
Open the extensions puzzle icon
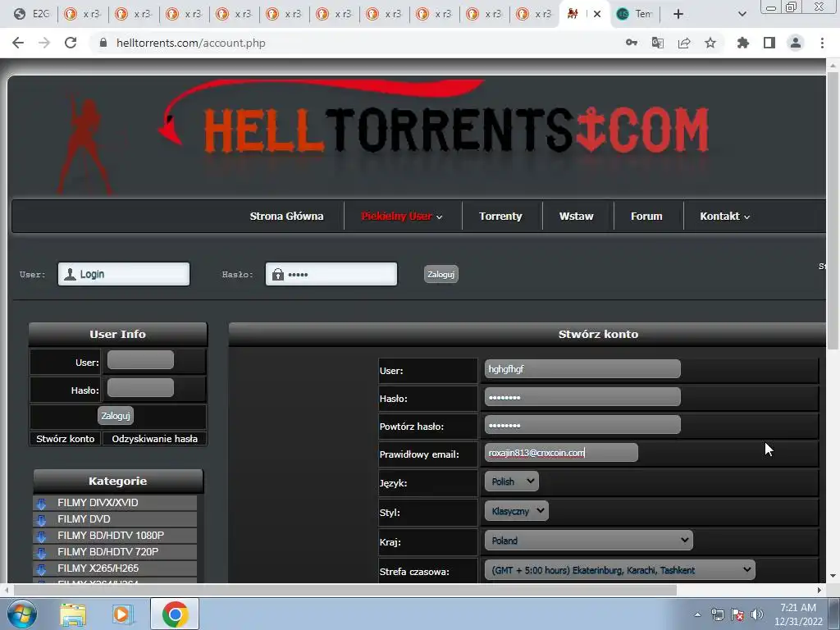pyautogui.click(x=743, y=43)
